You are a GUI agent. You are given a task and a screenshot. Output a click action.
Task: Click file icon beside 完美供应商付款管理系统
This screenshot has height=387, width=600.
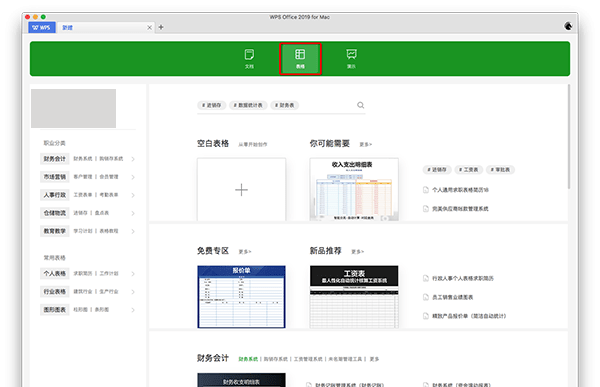(x=426, y=209)
